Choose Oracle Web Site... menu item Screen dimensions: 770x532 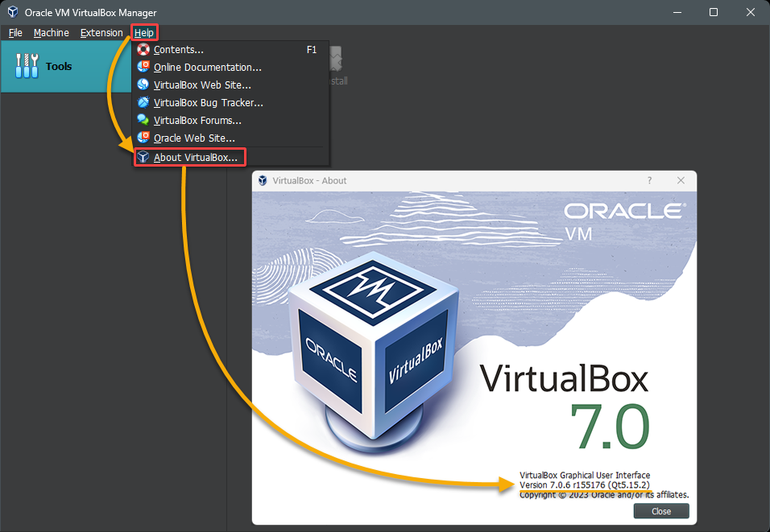230,138
